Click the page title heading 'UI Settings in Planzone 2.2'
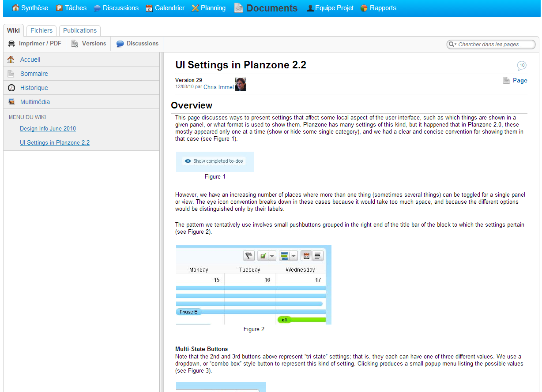542x392 pixels. 241,65
